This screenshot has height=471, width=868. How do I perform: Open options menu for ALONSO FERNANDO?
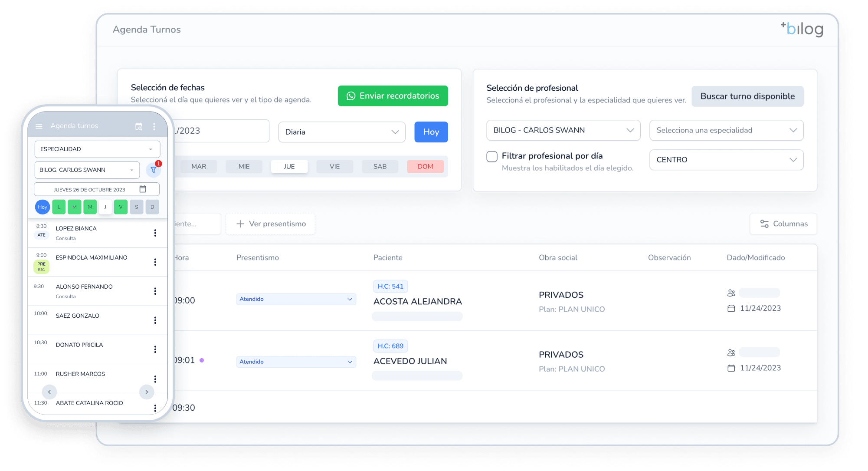point(155,291)
